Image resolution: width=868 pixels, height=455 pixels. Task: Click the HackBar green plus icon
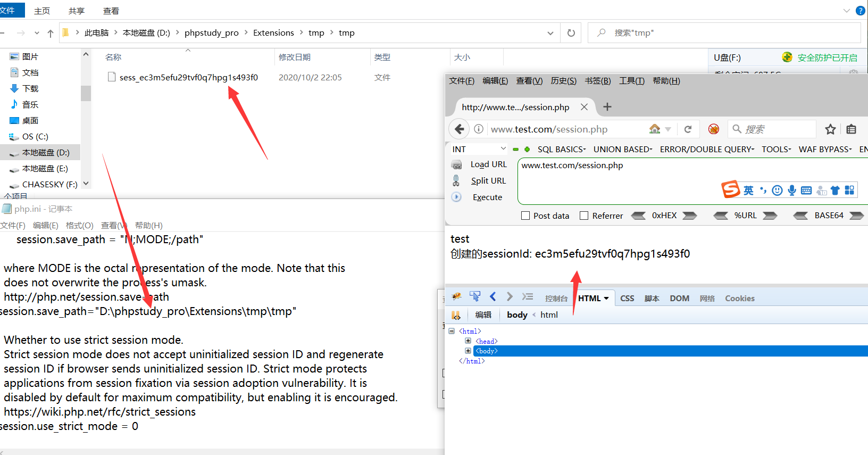[527, 150]
